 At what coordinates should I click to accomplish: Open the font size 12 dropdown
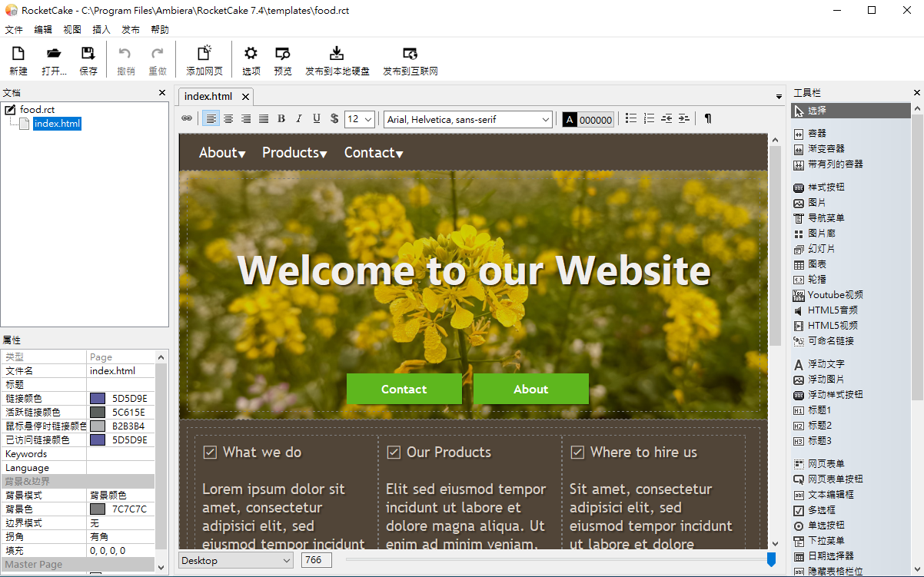(360, 119)
